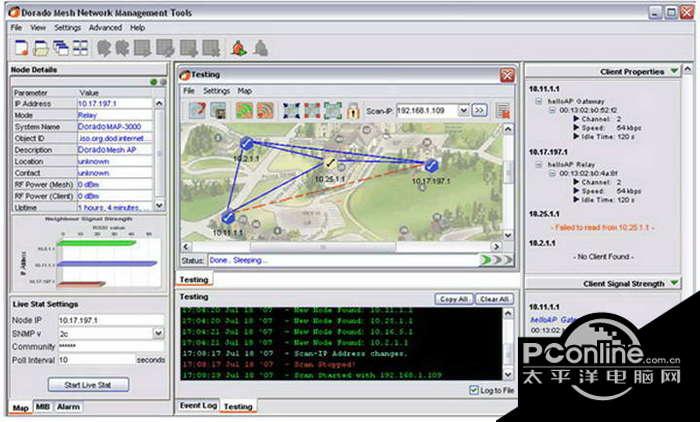The width and height of the screenshot is (700, 422).
Task: Switch to the MIB tab
Action: point(42,407)
